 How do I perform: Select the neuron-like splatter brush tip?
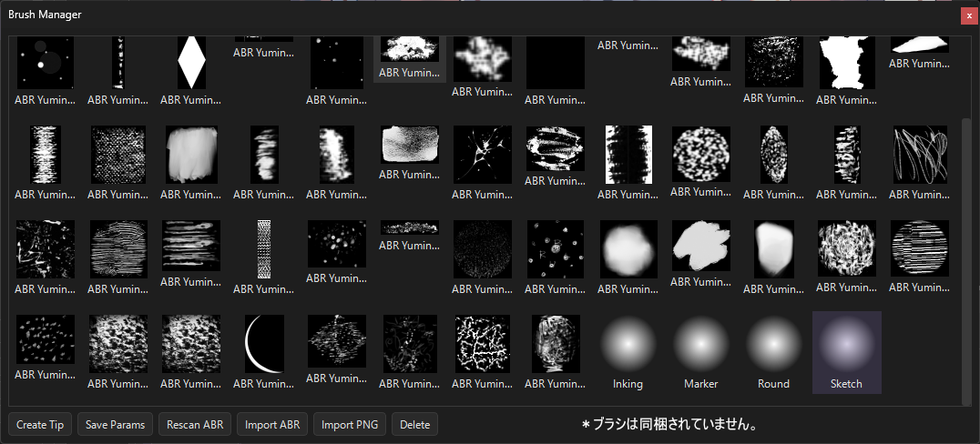pyautogui.click(x=483, y=155)
